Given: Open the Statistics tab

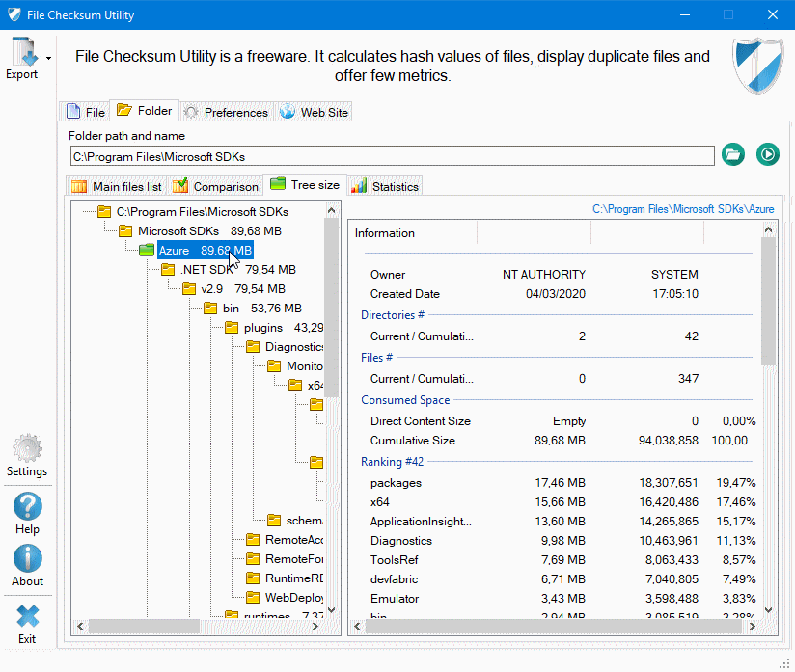Looking at the screenshot, I should pos(385,186).
